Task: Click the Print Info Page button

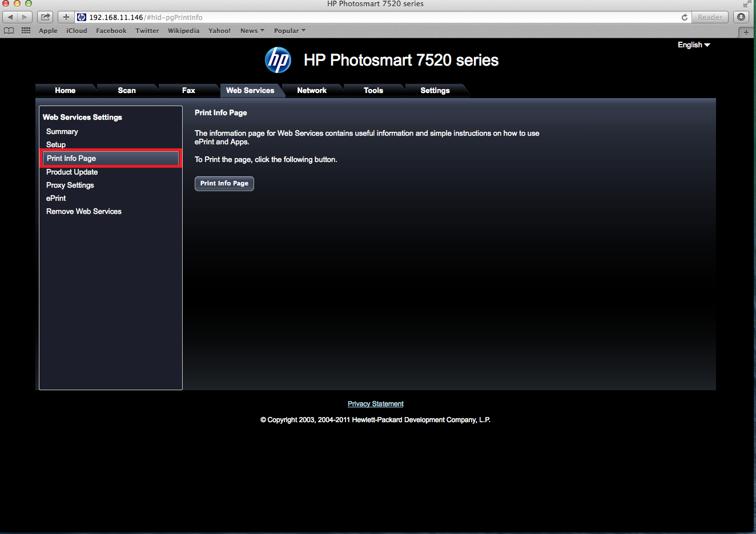Action: tap(224, 183)
